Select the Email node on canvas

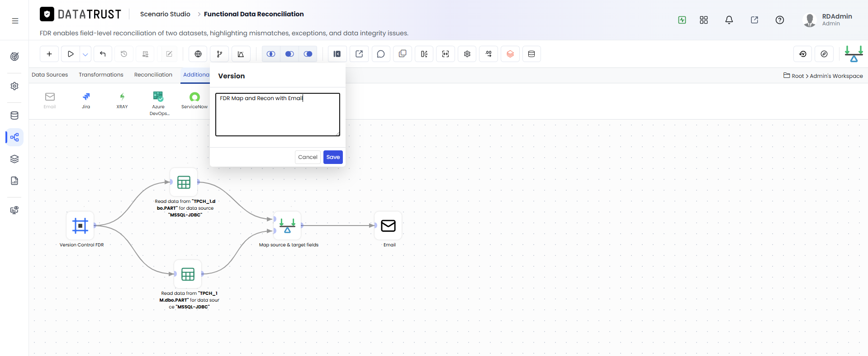[388, 226]
